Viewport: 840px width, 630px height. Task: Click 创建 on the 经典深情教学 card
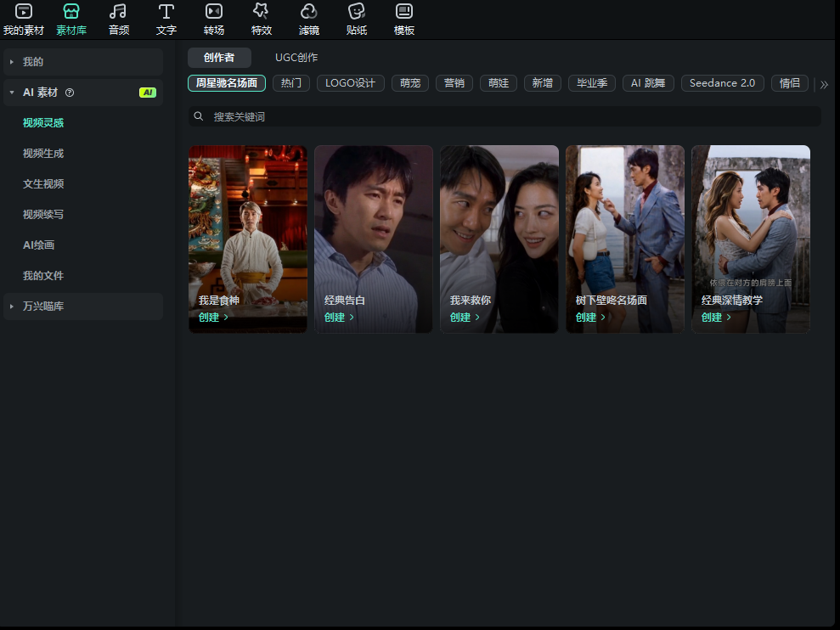coord(716,318)
